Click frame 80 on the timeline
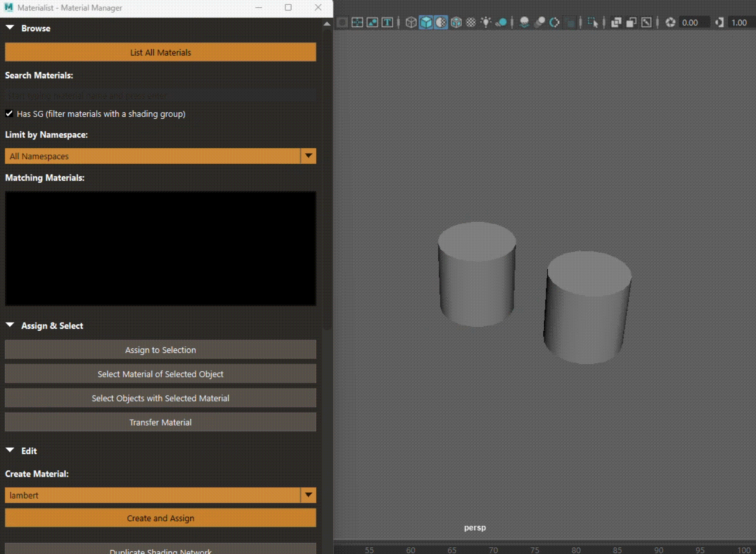Viewport: 756px width, 554px height. pyautogui.click(x=576, y=550)
